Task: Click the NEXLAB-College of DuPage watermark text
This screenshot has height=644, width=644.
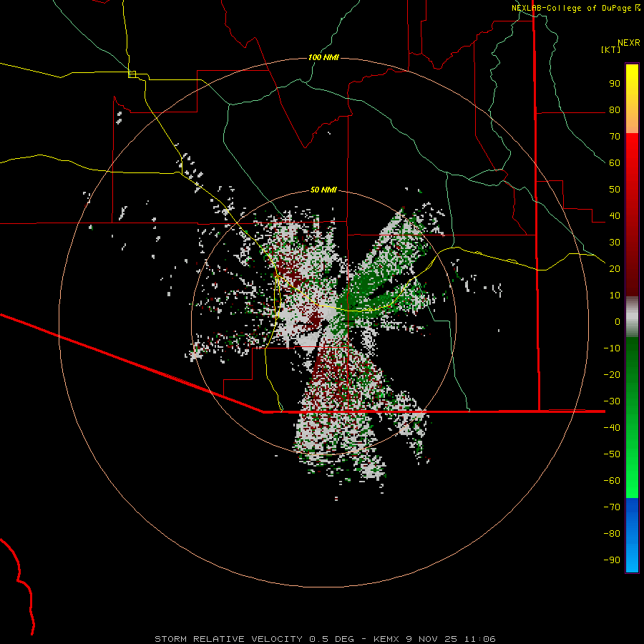Action: click(572, 8)
